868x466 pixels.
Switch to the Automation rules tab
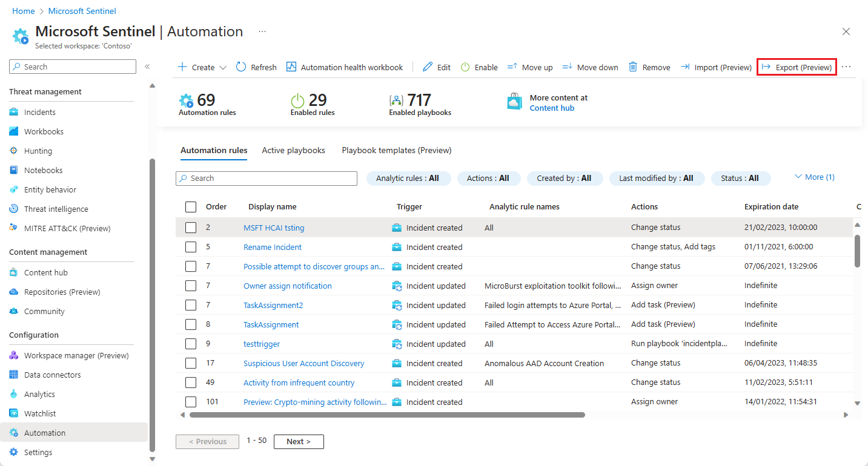[214, 151]
